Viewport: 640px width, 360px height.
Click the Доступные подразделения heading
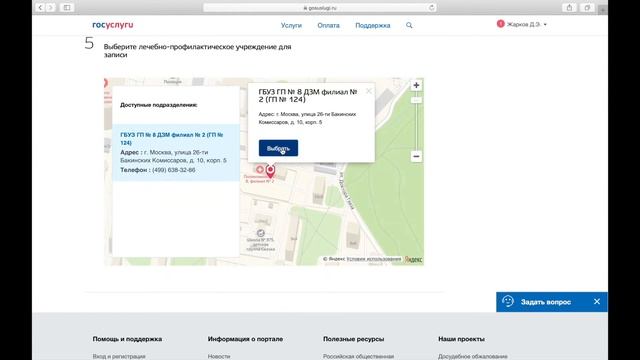pos(158,105)
